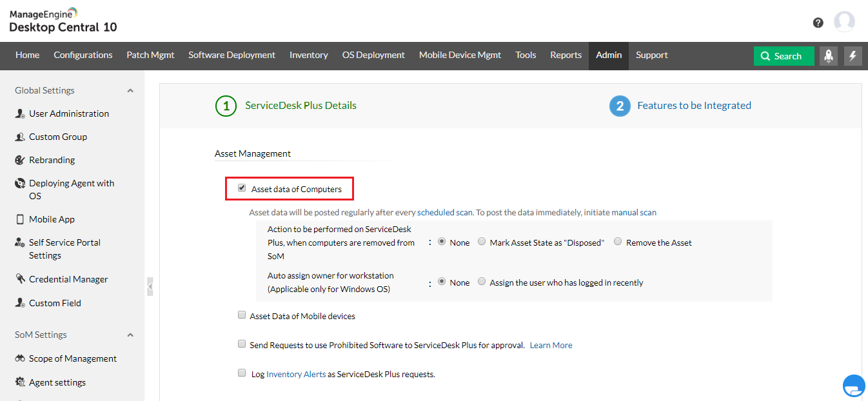Switch to the Reports tab
This screenshot has height=401, width=868.
click(x=566, y=55)
